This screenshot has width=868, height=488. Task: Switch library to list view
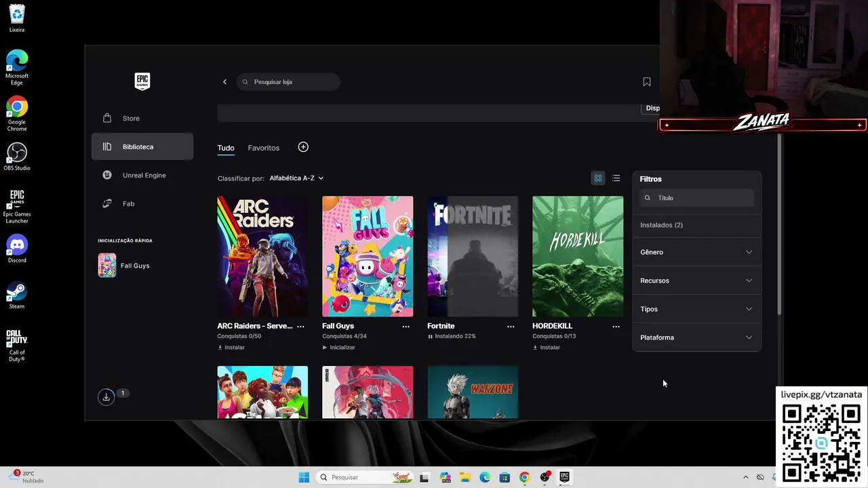tap(616, 178)
